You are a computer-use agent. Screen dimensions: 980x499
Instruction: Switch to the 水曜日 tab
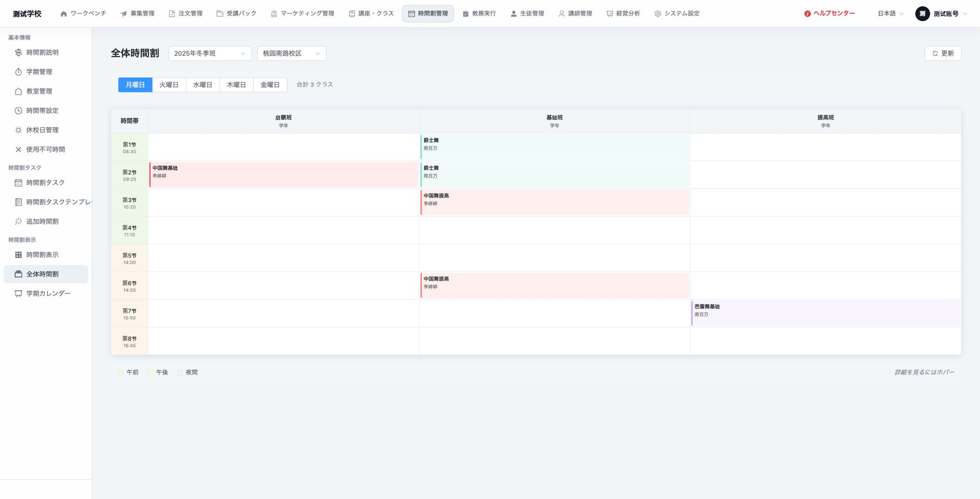pos(203,84)
